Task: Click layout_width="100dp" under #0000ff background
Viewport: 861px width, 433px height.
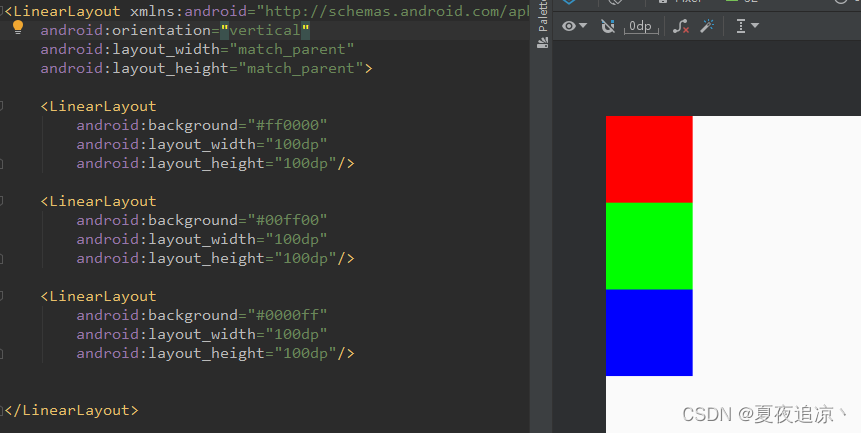Action: point(202,334)
